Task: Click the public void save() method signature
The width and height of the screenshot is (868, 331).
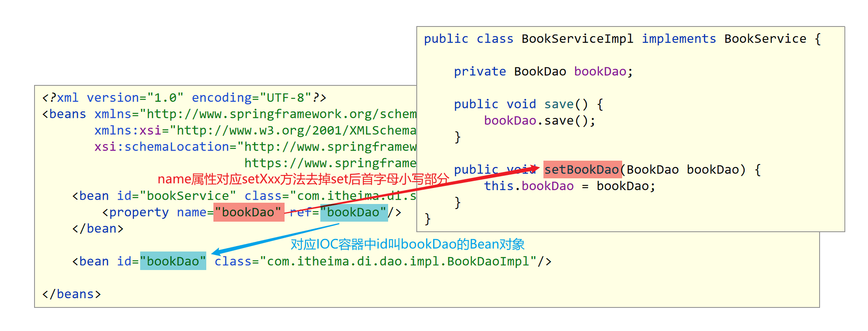Action: coord(529,104)
